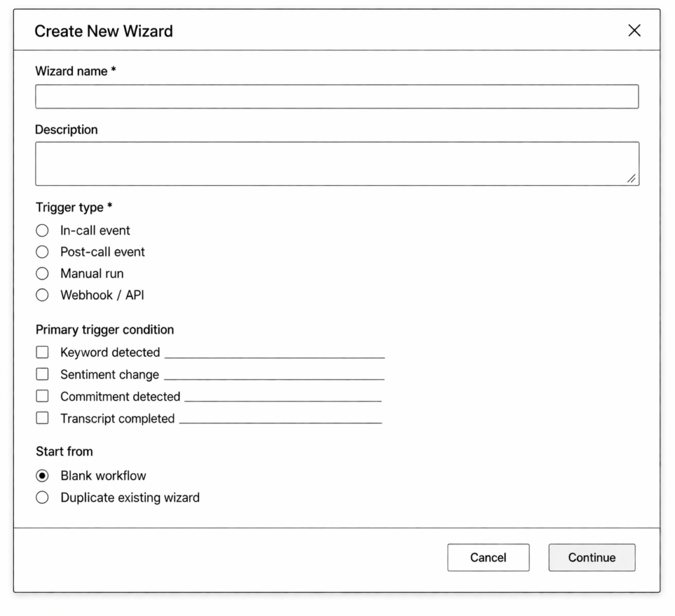Check the Commitment detected condition
This screenshot has height=616, width=675.
pos(42,397)
